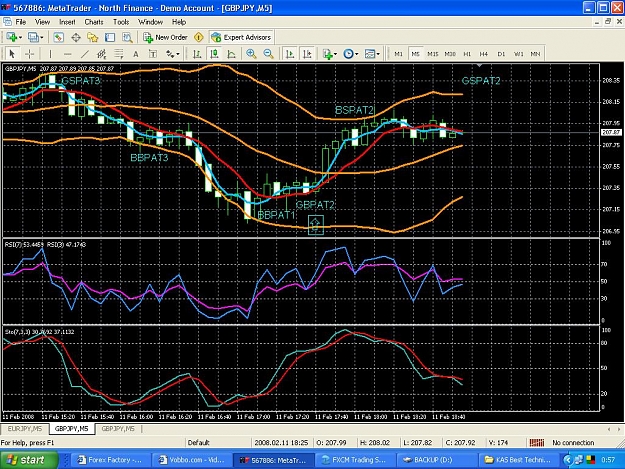This screenshot has width=625, height=469.
Task: Open the File menu
Action: pos(21,22)
